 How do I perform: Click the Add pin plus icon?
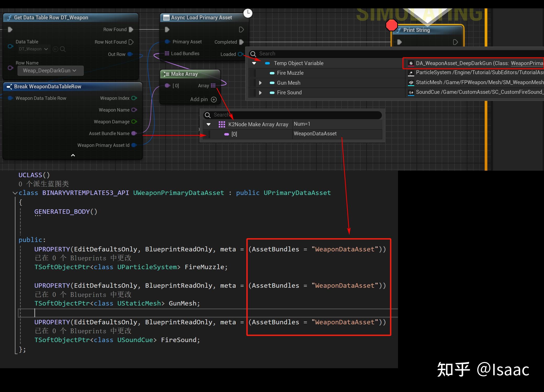click(214, 100)
